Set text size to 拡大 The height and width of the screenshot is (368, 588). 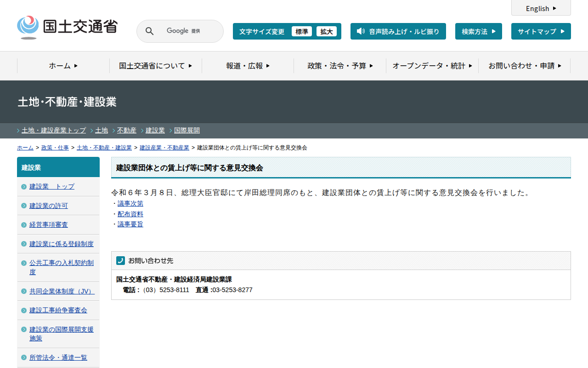click(x=327, y=31)
